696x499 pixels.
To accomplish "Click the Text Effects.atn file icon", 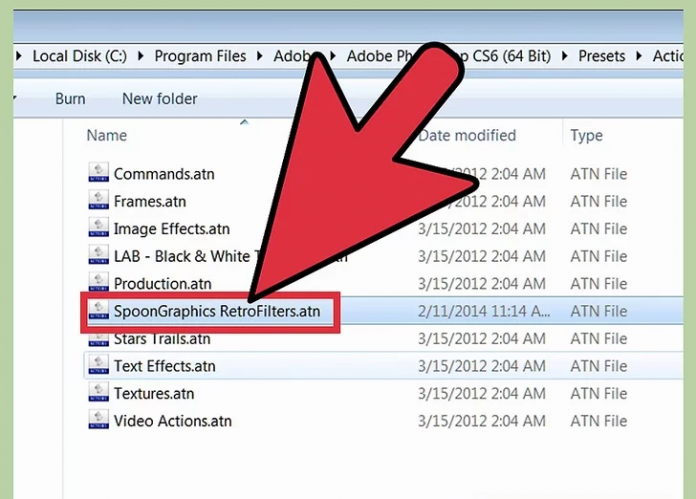I will [x=98, y=366].
